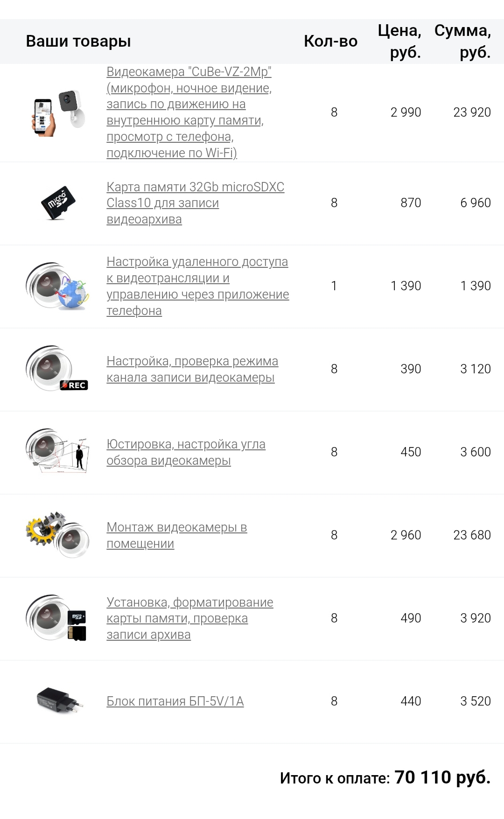504x819 pixels.
Task: Click the camera with memory card icon
Action: coord(57,618)
